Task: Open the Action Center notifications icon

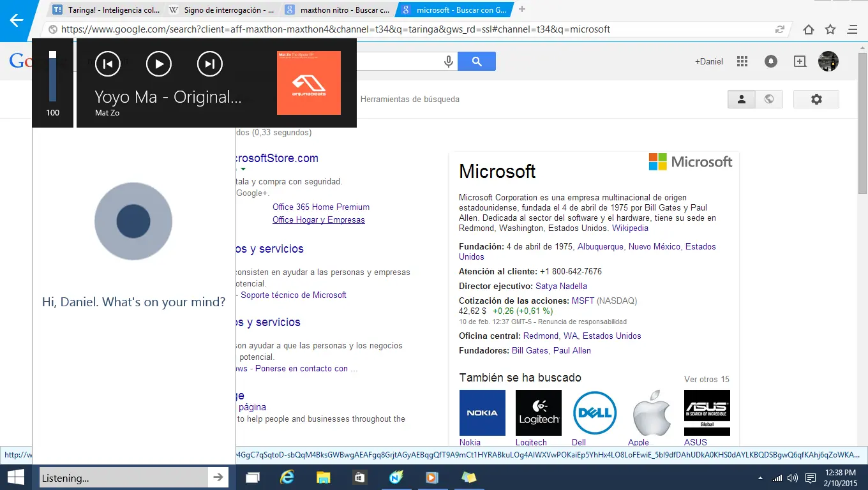Action: click(x=811, y=478)
